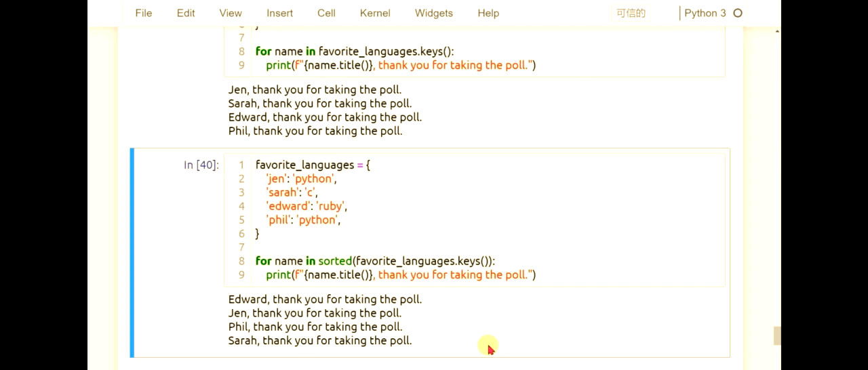Click the 'edward': 'ruby' line in cell 40
868x370 pixels.
pyautogui.click(x=307, y=206)
